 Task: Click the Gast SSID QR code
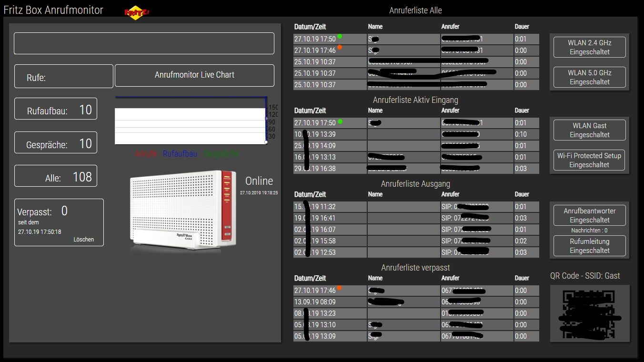pyautogui.click(x=590, y=313)
